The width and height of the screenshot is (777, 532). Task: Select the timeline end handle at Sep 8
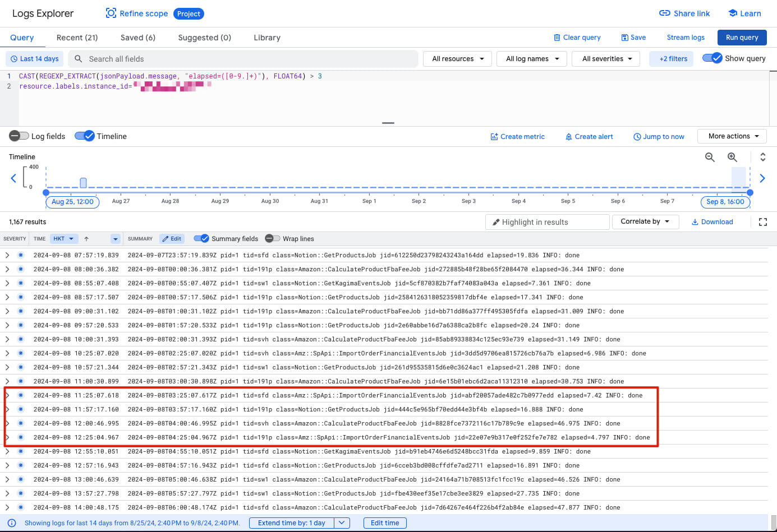pyautogui.click(x=750, y=192)
